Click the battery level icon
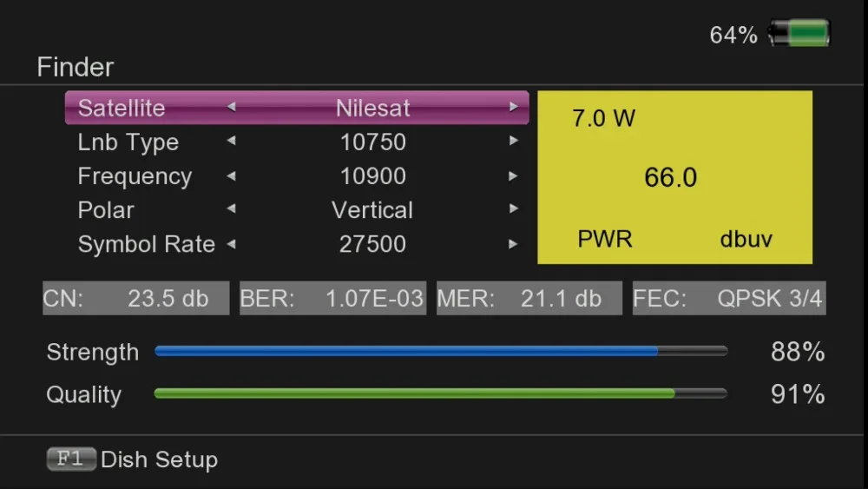The image size is (868, 489). (799, 33)
